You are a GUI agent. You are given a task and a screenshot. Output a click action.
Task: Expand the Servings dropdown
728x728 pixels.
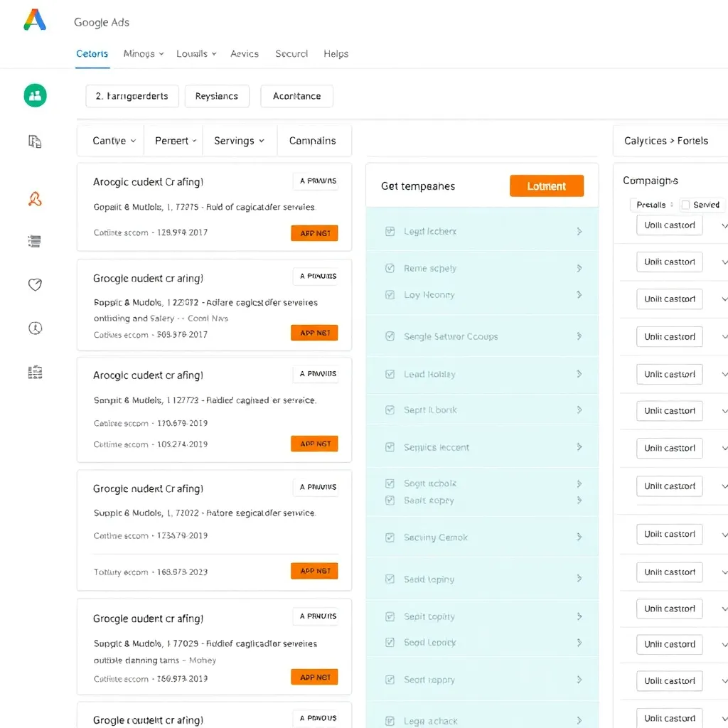pos(239,141)
